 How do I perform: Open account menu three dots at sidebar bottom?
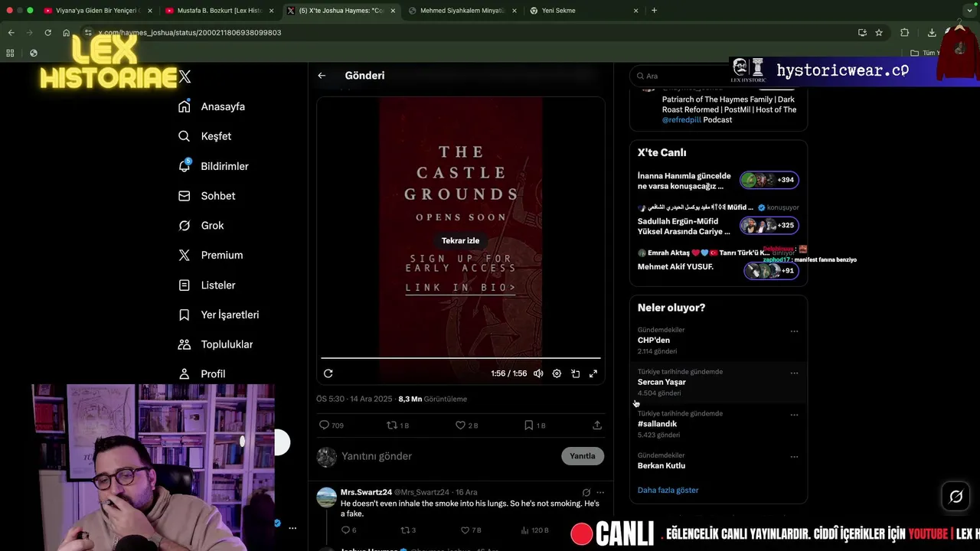[x=292, y=528]
